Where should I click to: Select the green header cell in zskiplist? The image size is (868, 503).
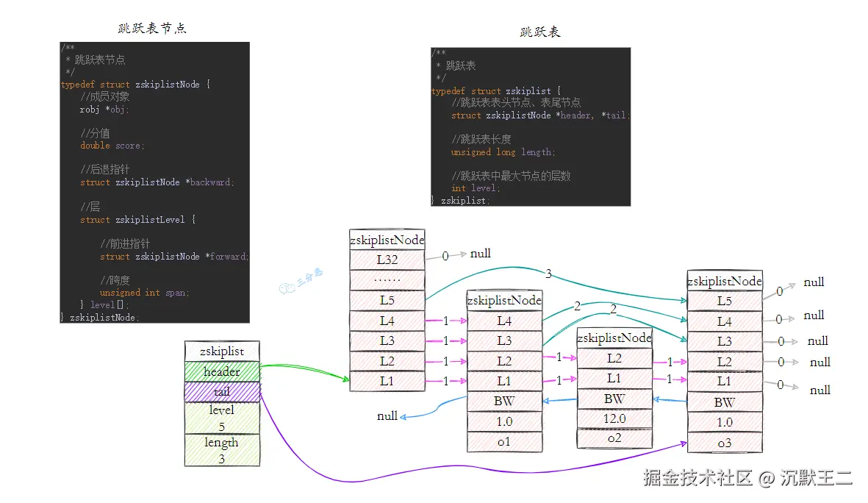click(x=221, y=371)
